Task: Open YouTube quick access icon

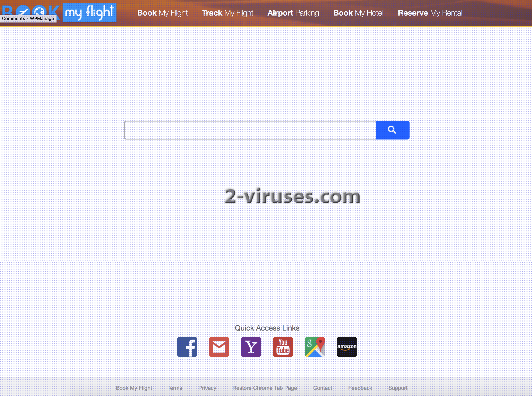Action: tap(282, 346)
